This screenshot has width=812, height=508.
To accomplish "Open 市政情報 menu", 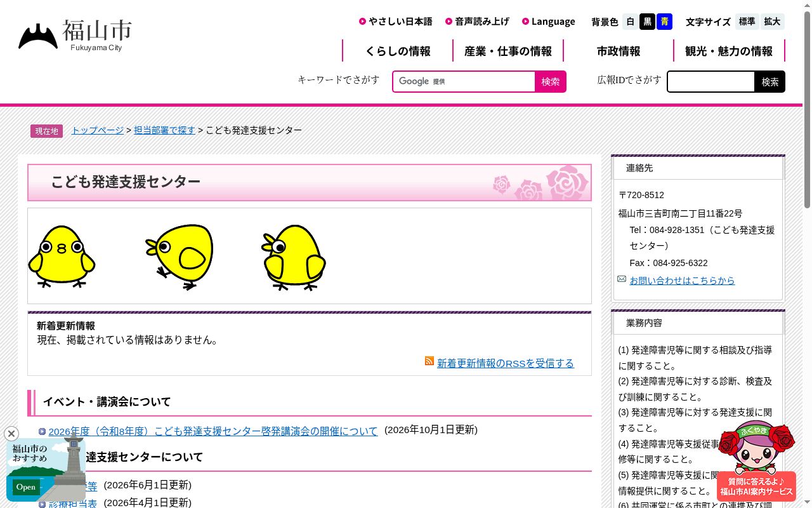I will [619, 51].
